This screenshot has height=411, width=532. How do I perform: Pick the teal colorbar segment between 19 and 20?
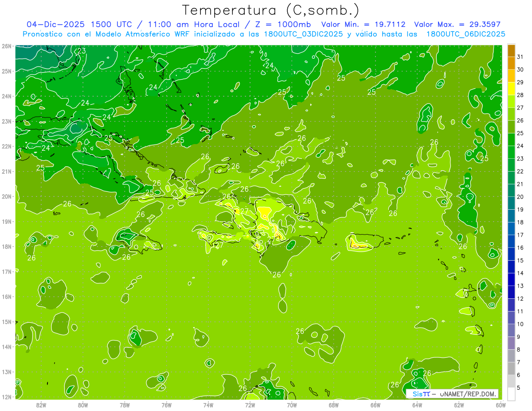[x=511, y=203]
